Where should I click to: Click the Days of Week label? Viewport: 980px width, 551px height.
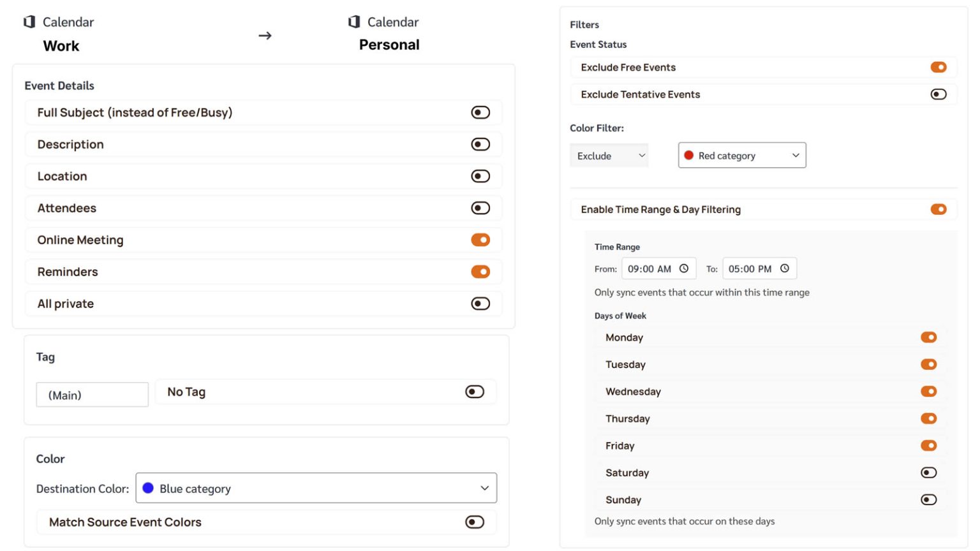(x=620, y=316)
